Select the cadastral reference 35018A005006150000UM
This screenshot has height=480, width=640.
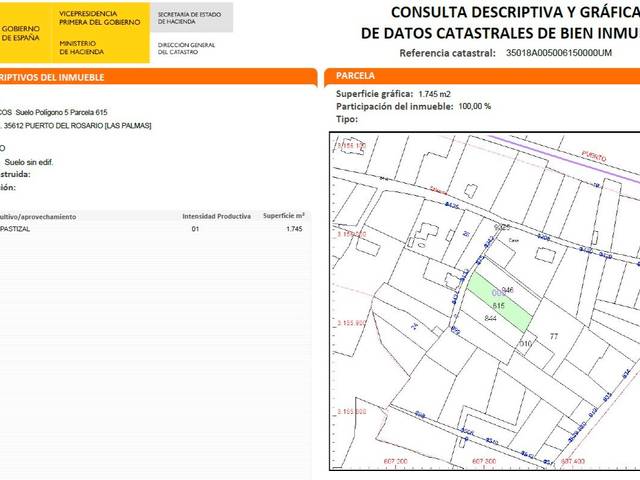pyautogui.click(x=559, y=53)
